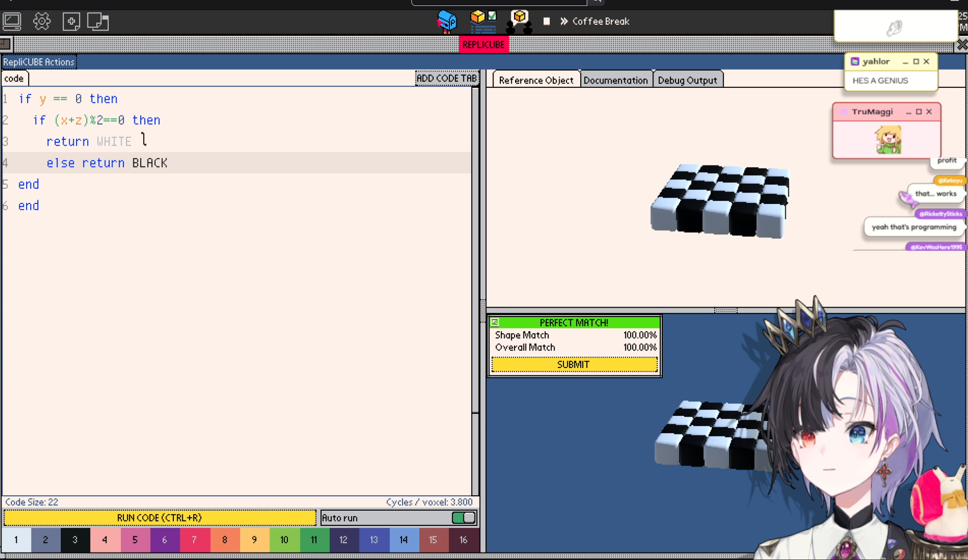Viewport: 968px width, 560px height.
Task: Click the computer monitor icon in the toolbar
Action: (12, 21)
